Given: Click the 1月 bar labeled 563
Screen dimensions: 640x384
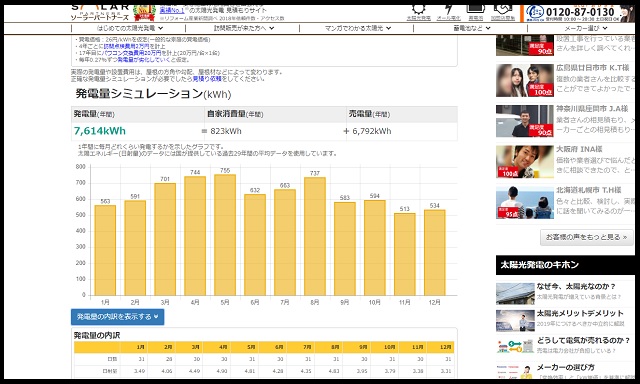Looking at the screenshot, I should point(105,250).
